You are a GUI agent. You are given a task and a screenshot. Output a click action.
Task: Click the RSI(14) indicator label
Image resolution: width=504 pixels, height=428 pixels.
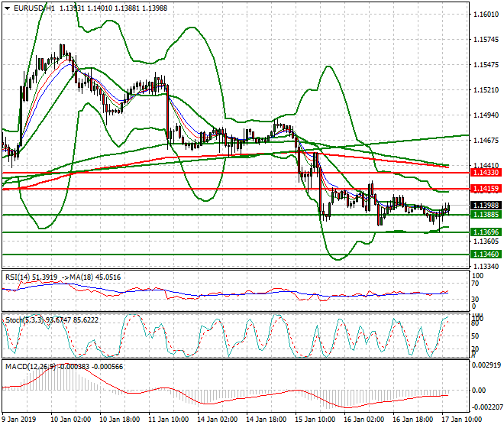click(x=18, y=277)
